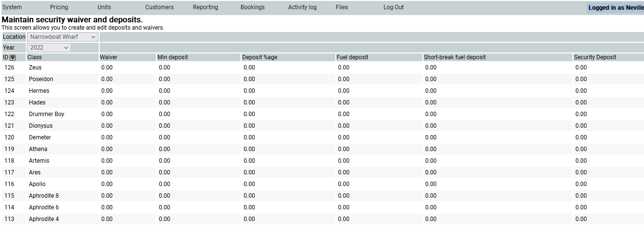Image resolution: width=644 pixels, height=238 pixels.
Task: Open the System menu
Action: pos(12,7)
